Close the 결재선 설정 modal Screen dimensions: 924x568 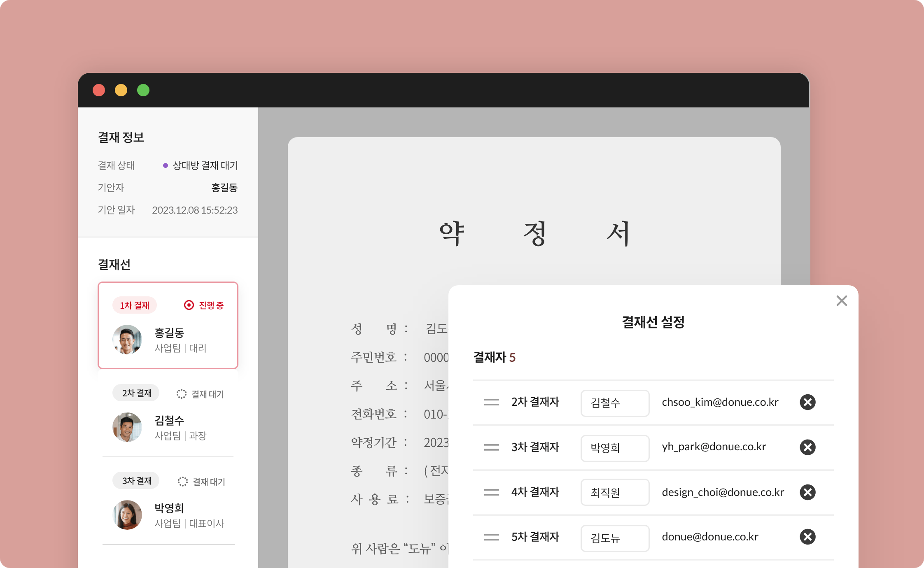842,301
